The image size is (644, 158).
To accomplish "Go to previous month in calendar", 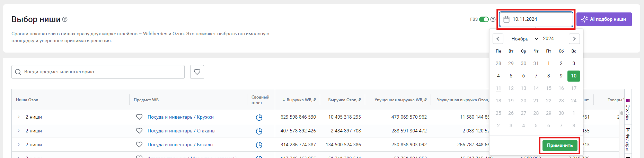I will click(498, 39).
